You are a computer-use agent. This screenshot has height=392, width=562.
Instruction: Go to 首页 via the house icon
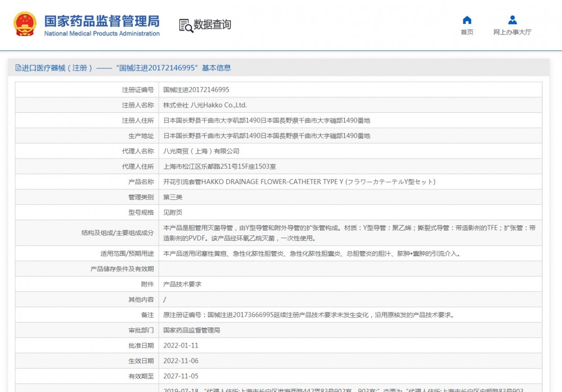pos(467,20)
